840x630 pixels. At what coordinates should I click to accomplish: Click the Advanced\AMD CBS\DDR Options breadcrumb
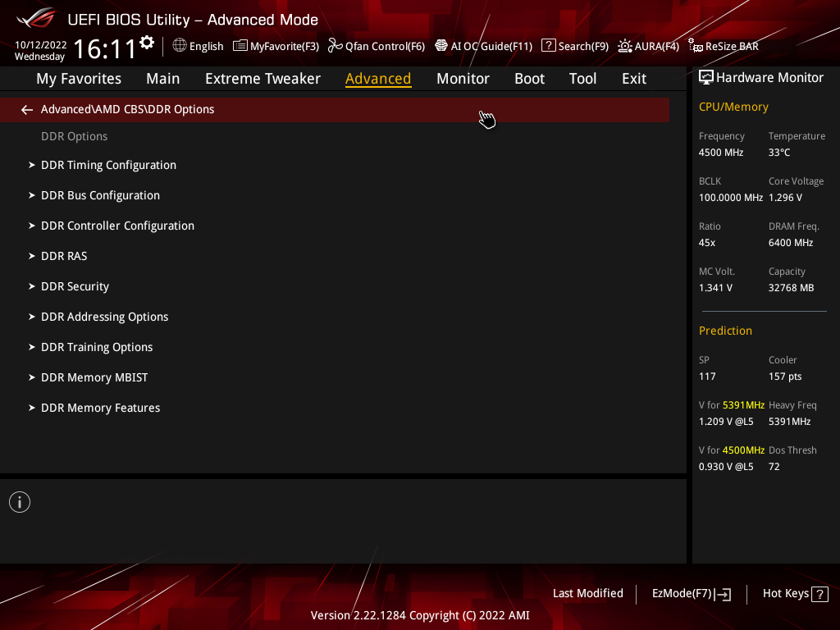point(127,109)
